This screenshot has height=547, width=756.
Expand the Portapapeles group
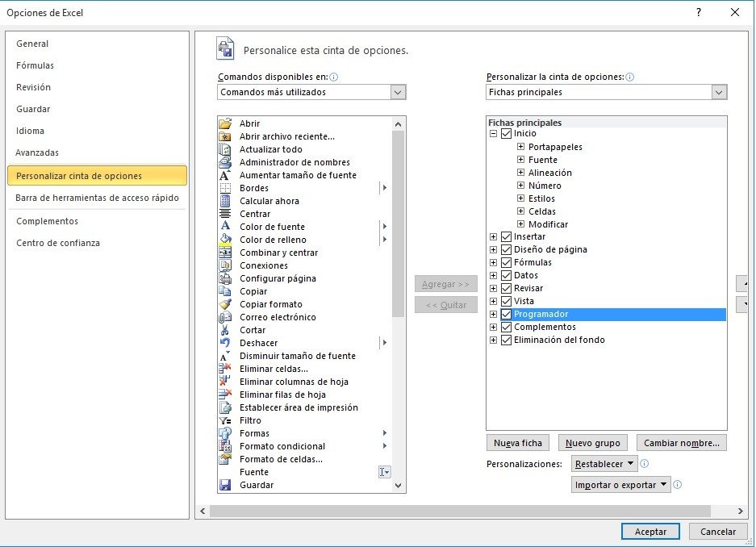[x=520, y=147]
